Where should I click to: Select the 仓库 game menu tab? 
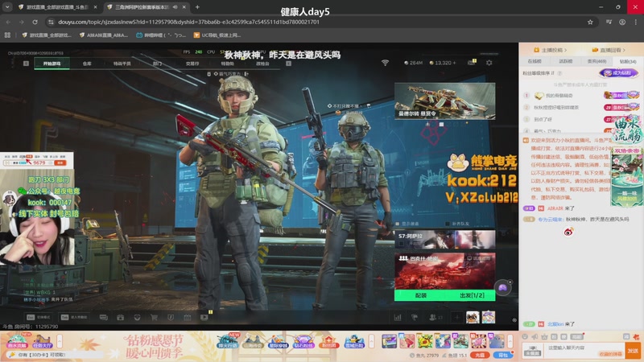tap(87, 64)
